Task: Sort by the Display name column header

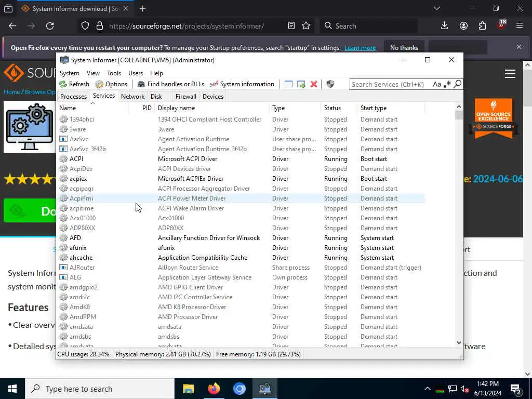Action: coord(212,108)
